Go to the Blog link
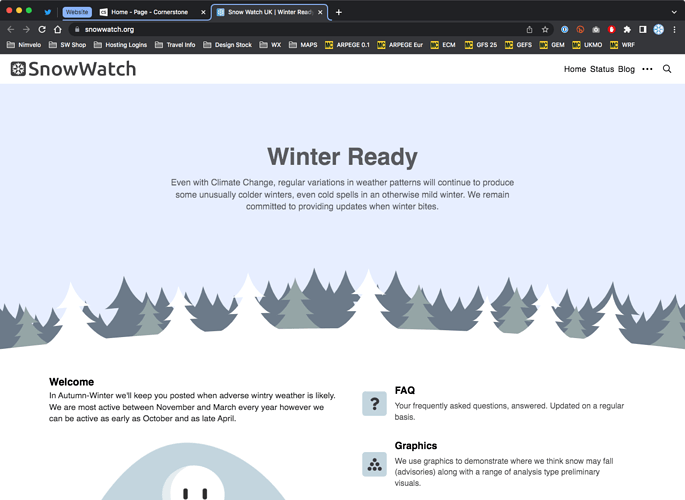685x500 pixels. 626,69
